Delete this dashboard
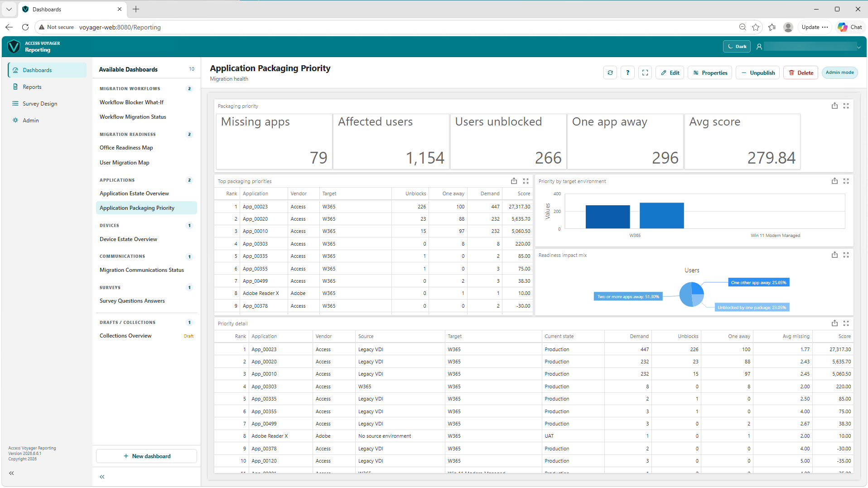This screenshot has height=488, width=868. click(x=800, y=72)
